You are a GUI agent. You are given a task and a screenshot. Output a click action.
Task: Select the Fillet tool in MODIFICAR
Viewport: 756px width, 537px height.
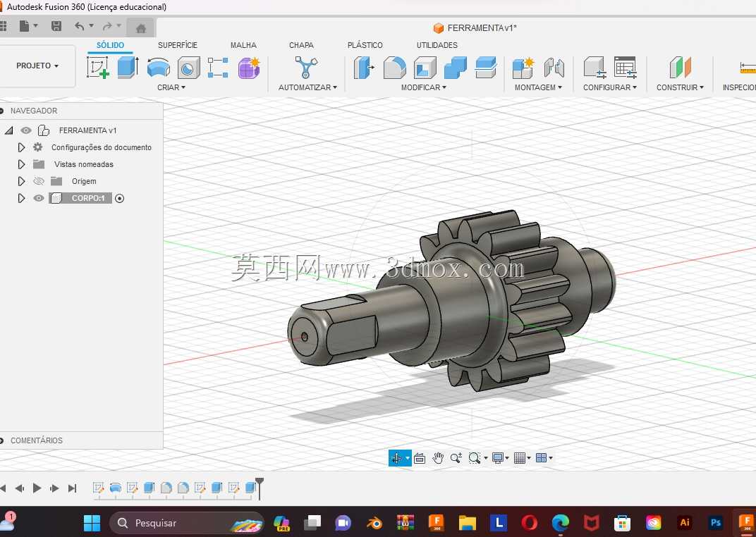(394, 68)
